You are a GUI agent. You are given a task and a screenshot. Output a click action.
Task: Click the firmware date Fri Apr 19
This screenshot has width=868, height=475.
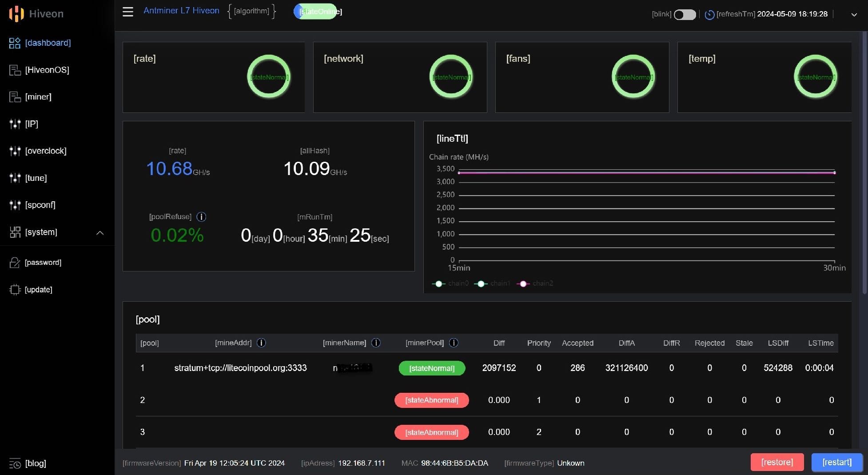tap(235, 463)
